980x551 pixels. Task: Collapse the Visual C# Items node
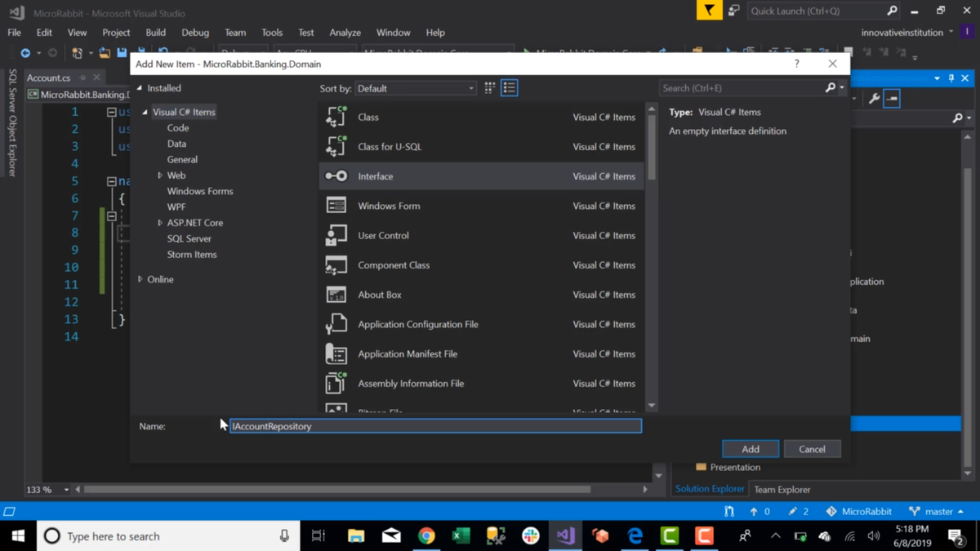[145, 112]
